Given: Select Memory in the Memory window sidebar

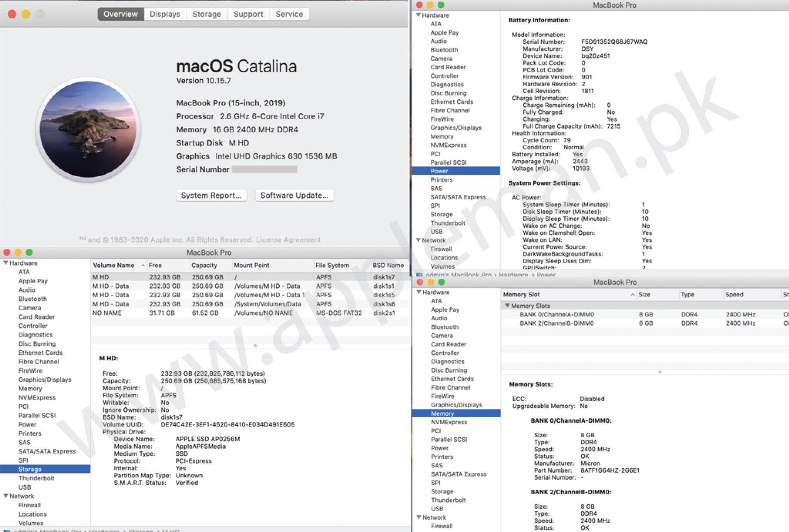Looking at the screenshot, I should tap(456, 413).
